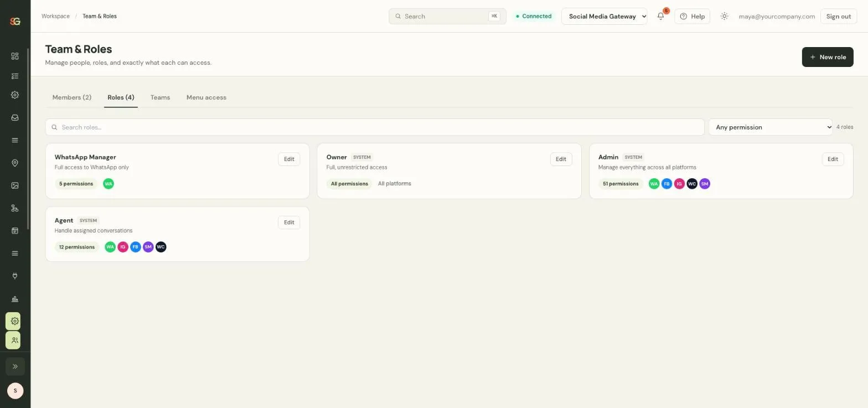Click the 5 permissions pill on WhatsApp Manager
Image resolution: width=868 pixels, height=408 pixels.
point(76,184)
